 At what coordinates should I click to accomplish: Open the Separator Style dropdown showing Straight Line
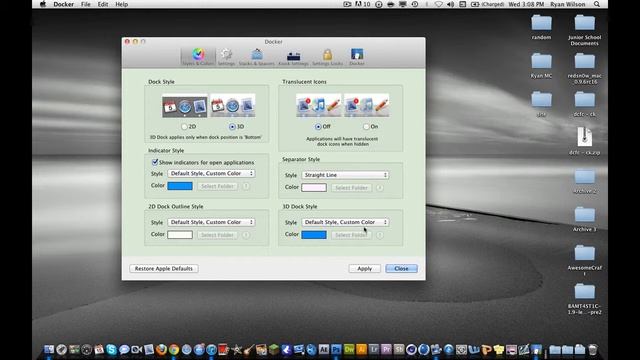click(x=345, y=175)
